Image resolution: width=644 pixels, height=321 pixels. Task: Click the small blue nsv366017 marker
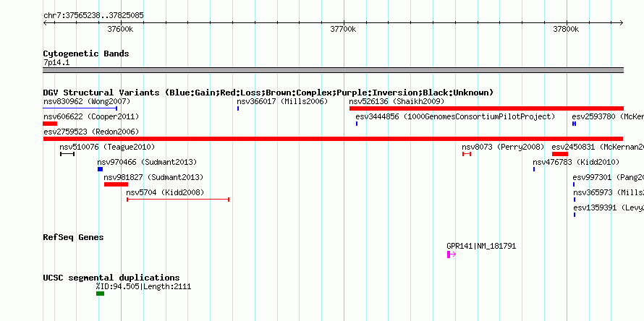click(x=238, y=108)
